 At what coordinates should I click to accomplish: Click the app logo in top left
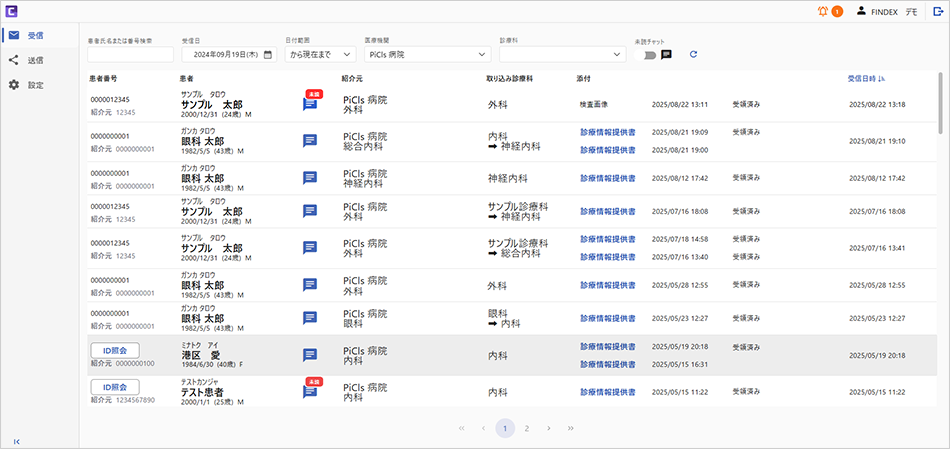point(13,12)
